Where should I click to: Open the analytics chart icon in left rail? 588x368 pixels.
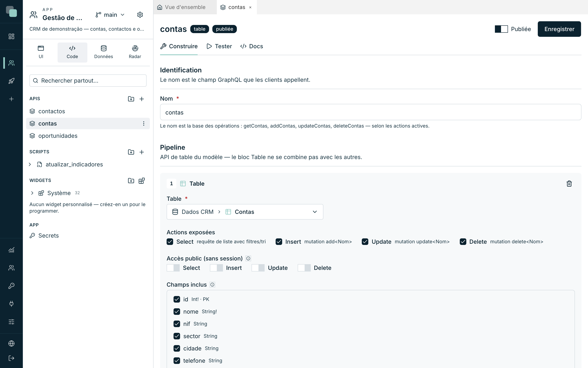[x=11, y=250]
